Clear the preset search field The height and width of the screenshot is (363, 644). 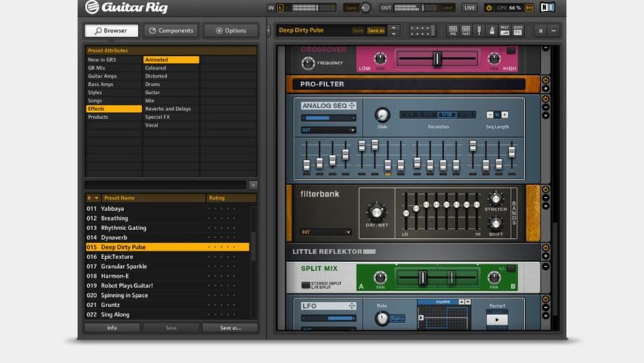pos(253,185)
